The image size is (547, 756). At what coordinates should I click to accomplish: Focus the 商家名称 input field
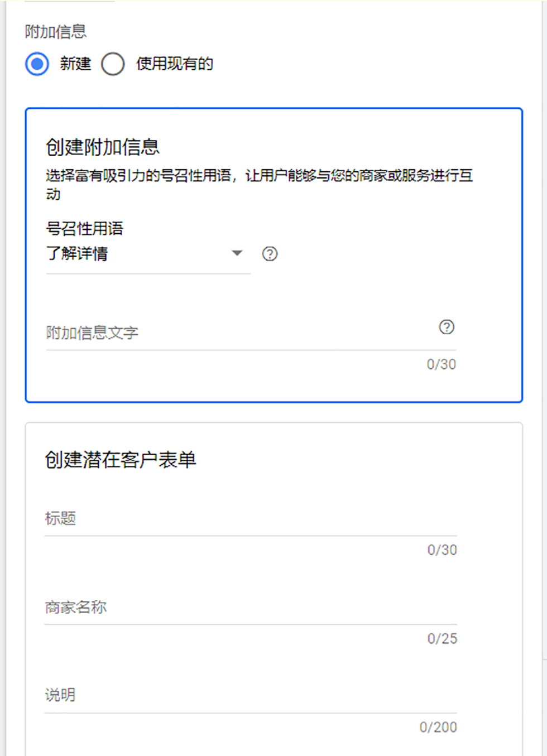[x=250, y=608]
